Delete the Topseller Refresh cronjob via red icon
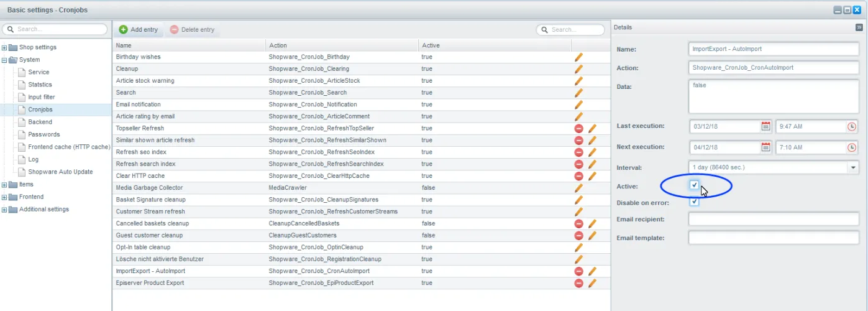The image size is (868, 311). [x=578, y=128]
